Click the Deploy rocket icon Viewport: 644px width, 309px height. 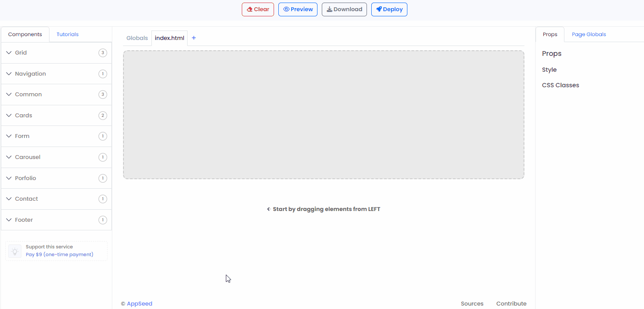click(x=379, y=9)
